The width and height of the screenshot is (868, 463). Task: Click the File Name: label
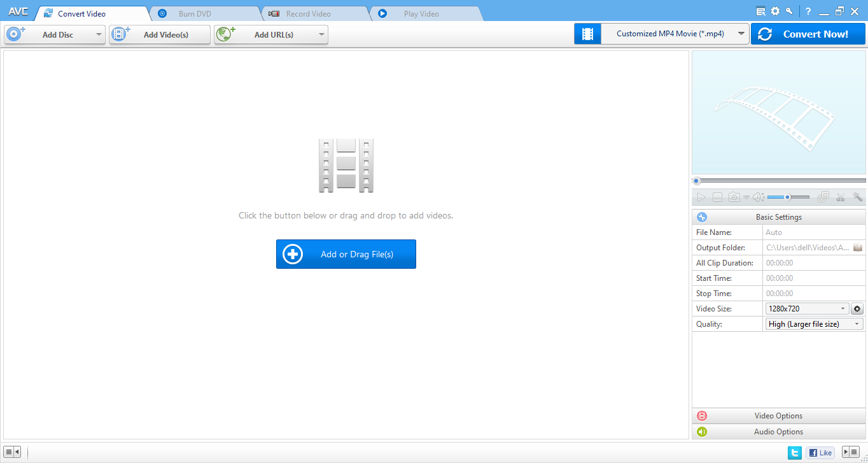click(x=714, y=232)
